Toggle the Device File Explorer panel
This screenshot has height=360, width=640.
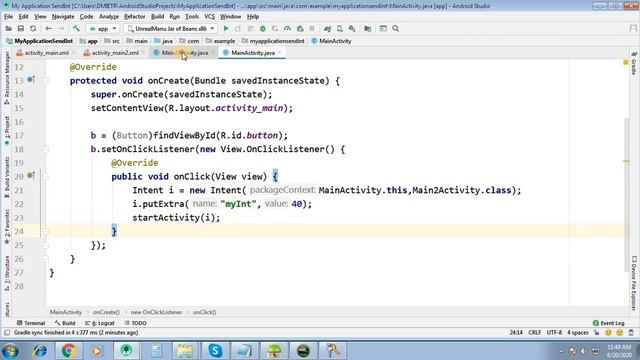coord(634,283)
